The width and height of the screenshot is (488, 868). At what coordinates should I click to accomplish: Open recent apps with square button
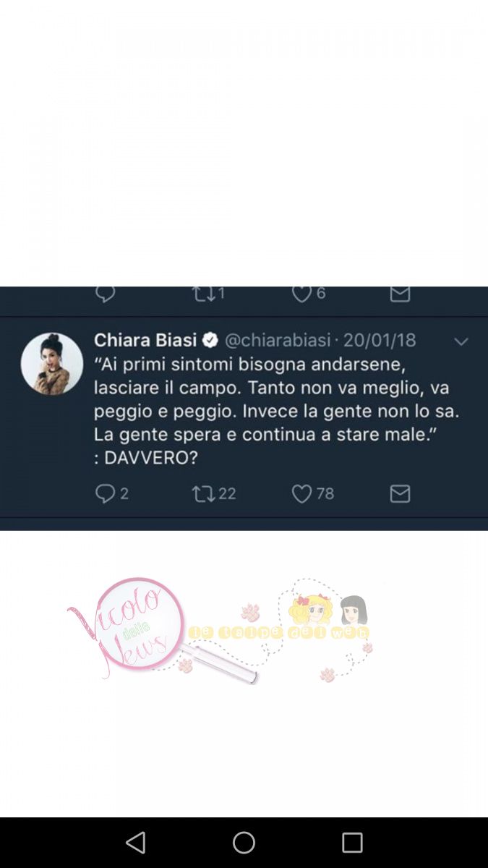tap(352, 843)
